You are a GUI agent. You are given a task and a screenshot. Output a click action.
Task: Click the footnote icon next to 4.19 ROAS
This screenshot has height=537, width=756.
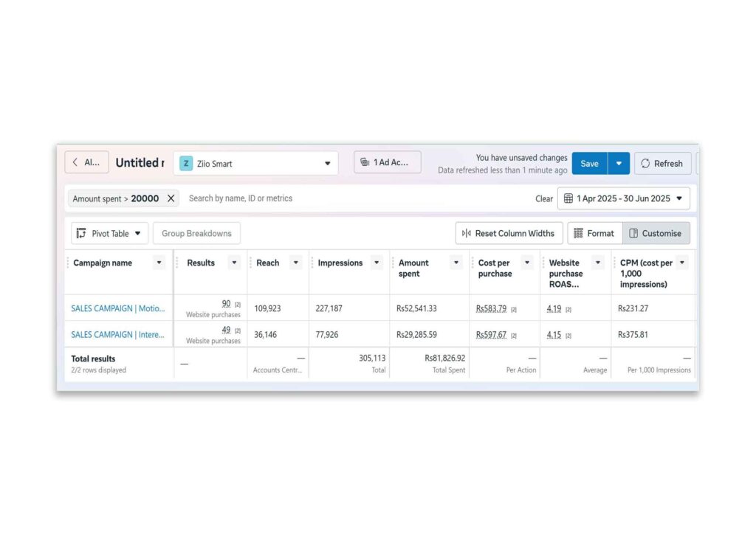pyautogui.click(x=568, y=310)
